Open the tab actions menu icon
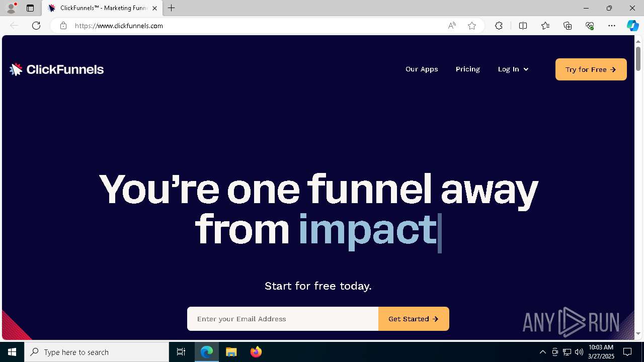The height and width of the screenshot is (362, 644). pyautogui.click(x=30, y=8)
